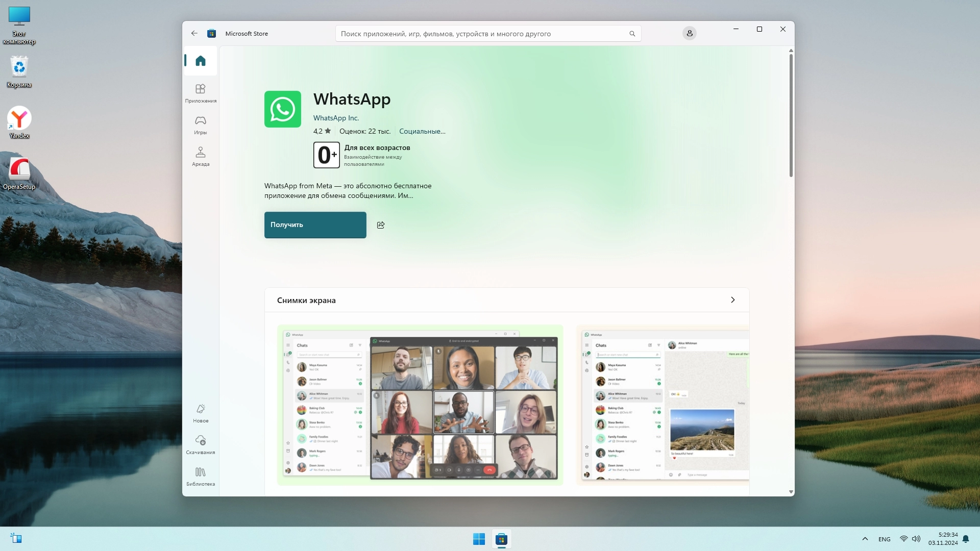Open the Home tab in sidebar

201,61
